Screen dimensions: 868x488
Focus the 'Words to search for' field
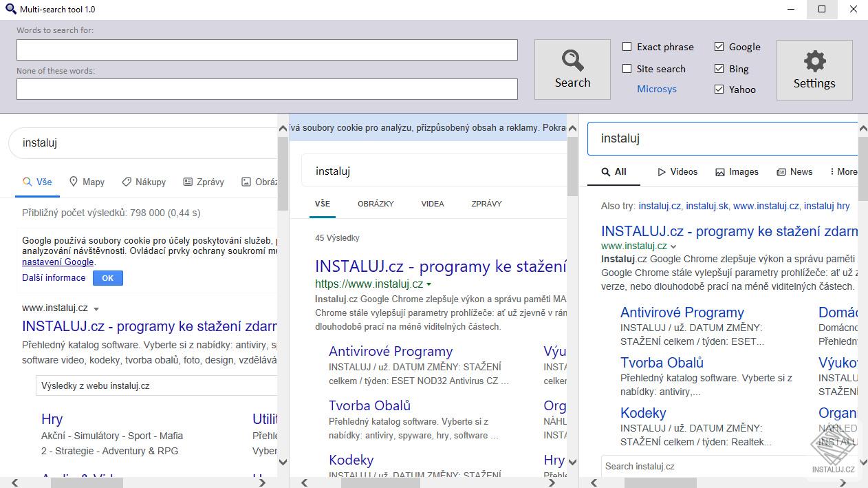point(267,50)
